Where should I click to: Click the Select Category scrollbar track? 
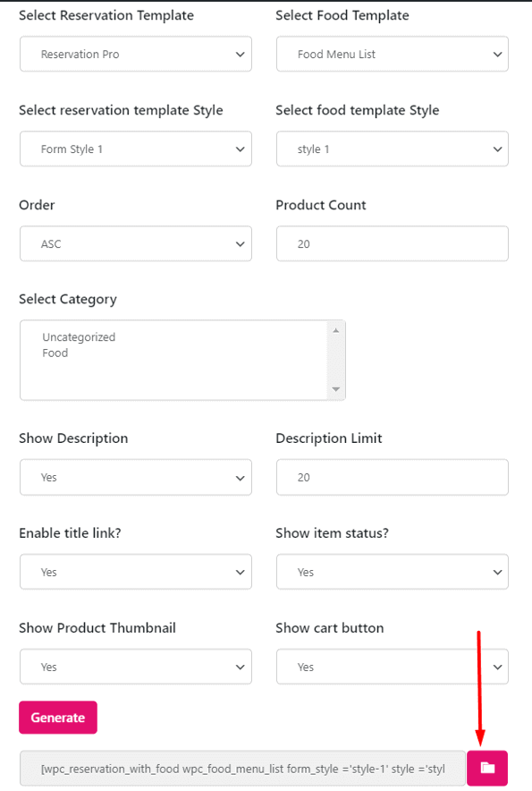(x=336, y=360)
